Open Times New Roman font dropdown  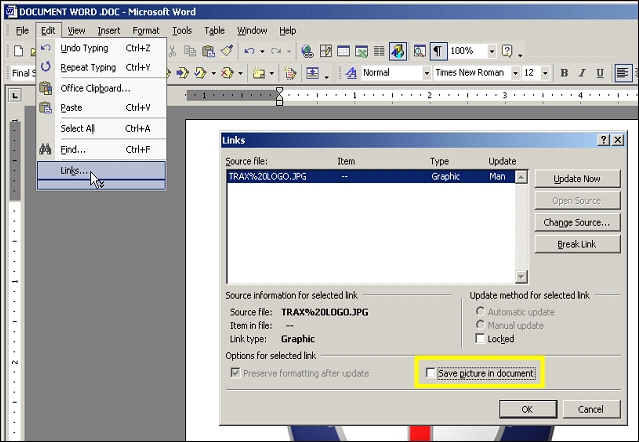(x=515, y=73)
